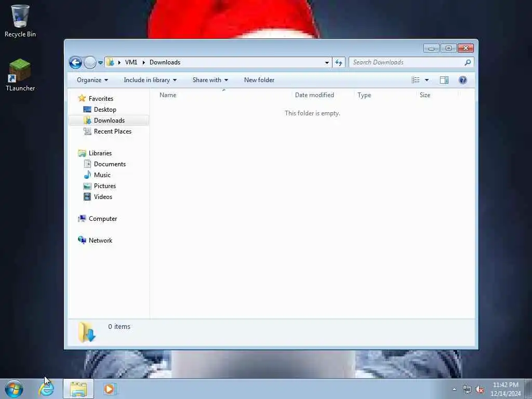Image resolution: width=532 pixels, height=399 pixels.
Task: Select Computer in the navigation pane
Action: click(103, 219)
